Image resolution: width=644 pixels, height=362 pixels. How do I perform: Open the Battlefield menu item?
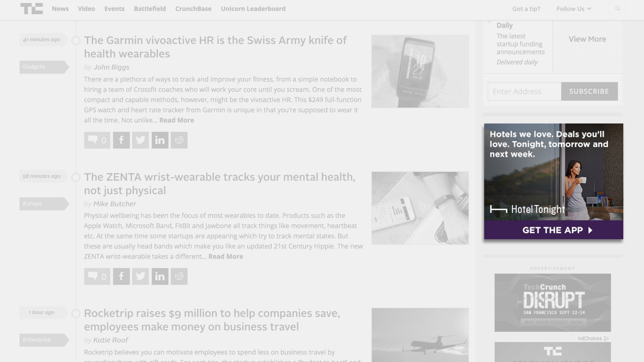[x=150, y=9]
